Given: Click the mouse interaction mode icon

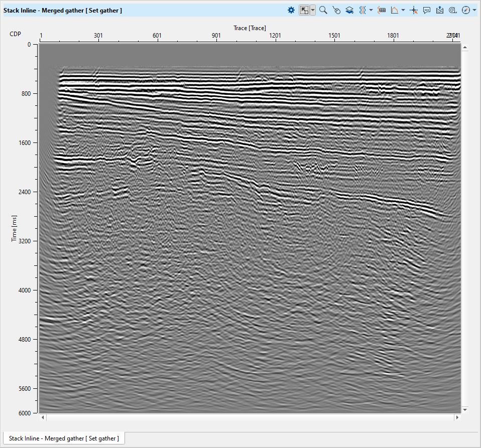Looking at the screenshot, I should point(336,10).
